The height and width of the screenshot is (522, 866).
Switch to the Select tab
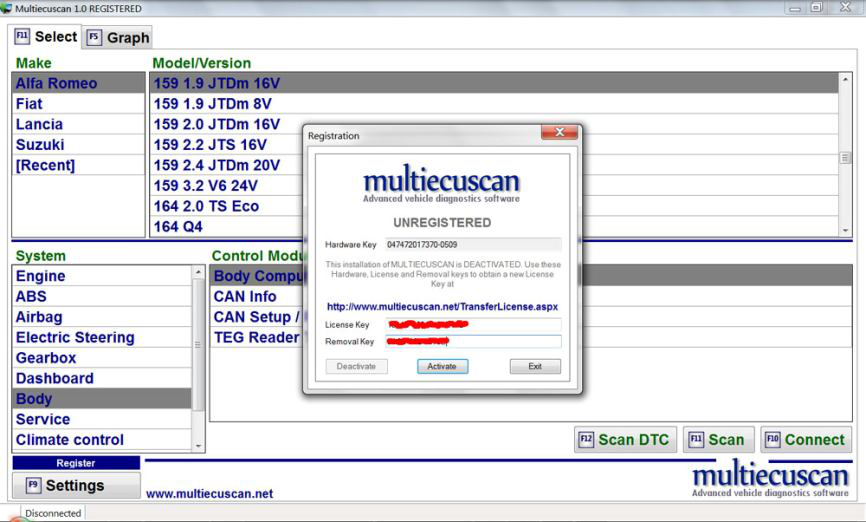[x=46, y=37]
